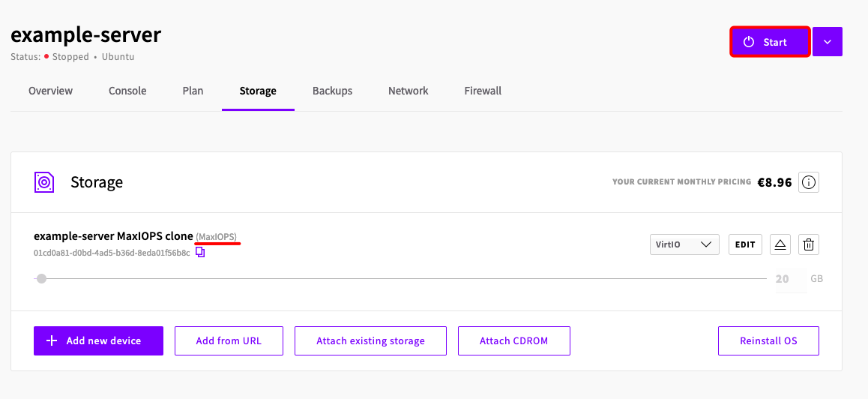Click the monthly pricing info icon
868x399 pixels.
[x=809, y=181]
